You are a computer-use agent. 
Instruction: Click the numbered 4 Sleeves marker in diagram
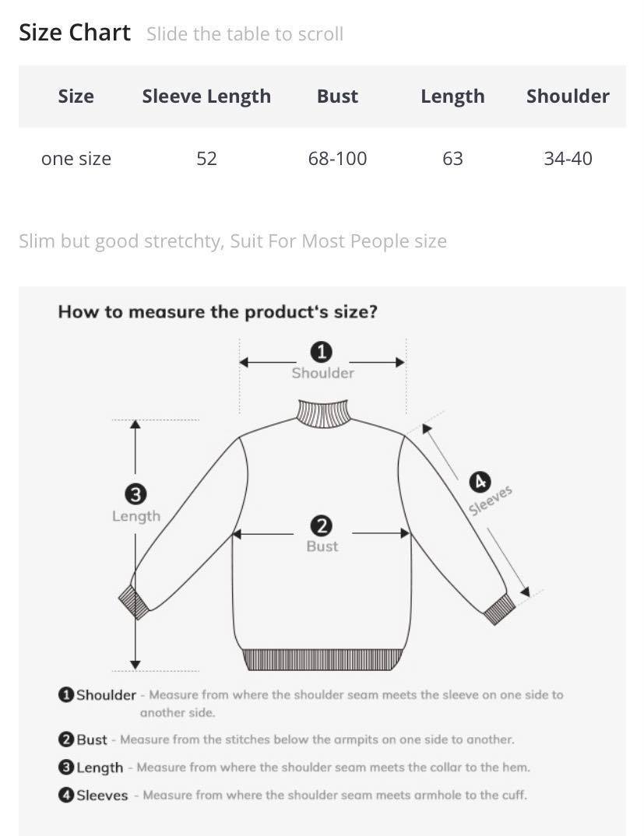click(x=480, y=483)
